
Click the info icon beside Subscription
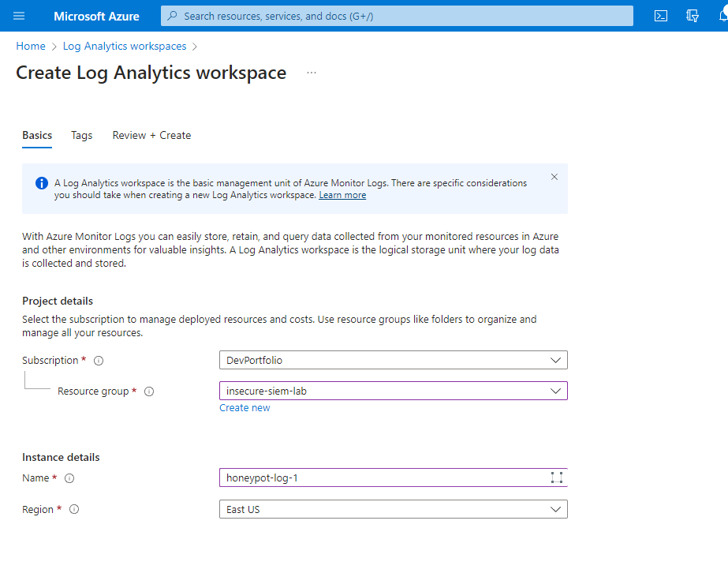point(97,361)
